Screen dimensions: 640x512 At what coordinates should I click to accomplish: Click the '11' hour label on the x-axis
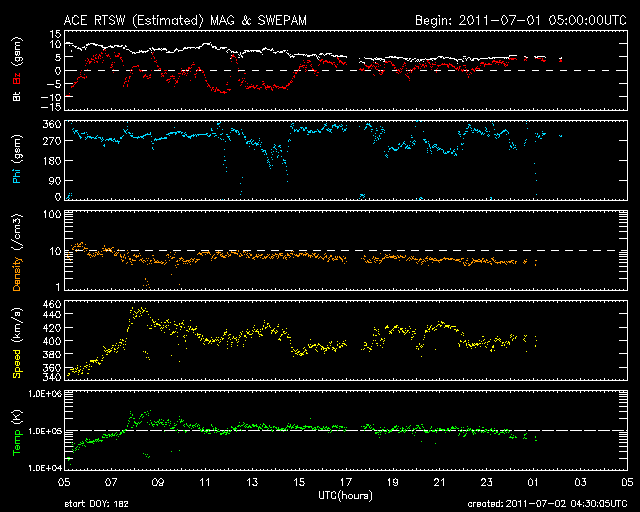(205, 483)
